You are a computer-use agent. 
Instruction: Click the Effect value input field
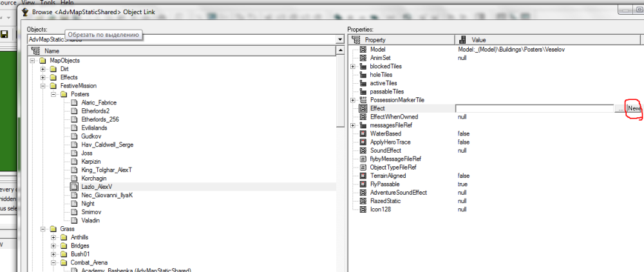coord(535,108)
